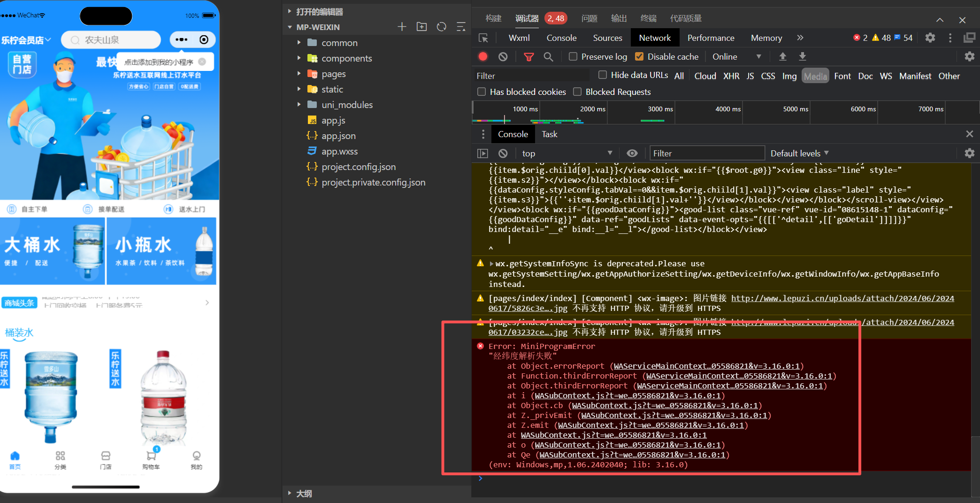Open Console settings gear
Screen dimensions: 980x503
969,154
